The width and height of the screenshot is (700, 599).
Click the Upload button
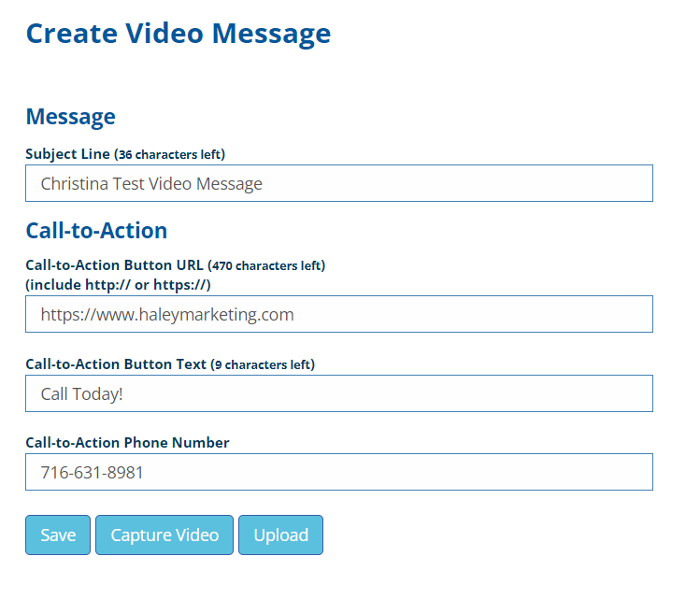[x=280, y=535]
